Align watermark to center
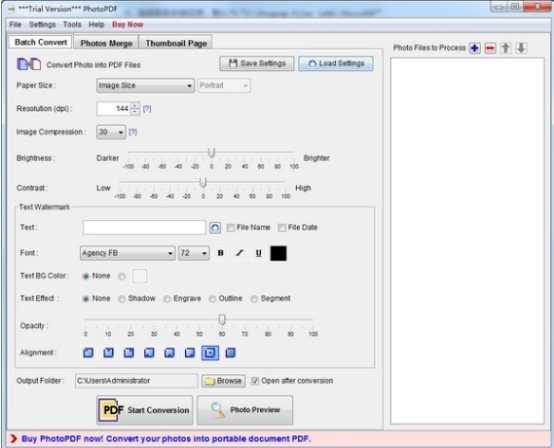Viewport: 554px width, 448px height. [210, 353]
